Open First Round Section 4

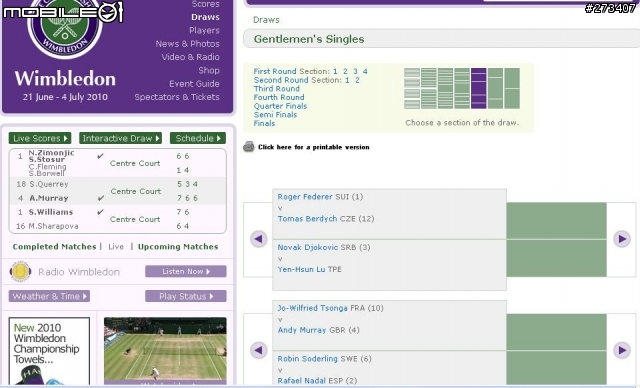click(365, 71)
